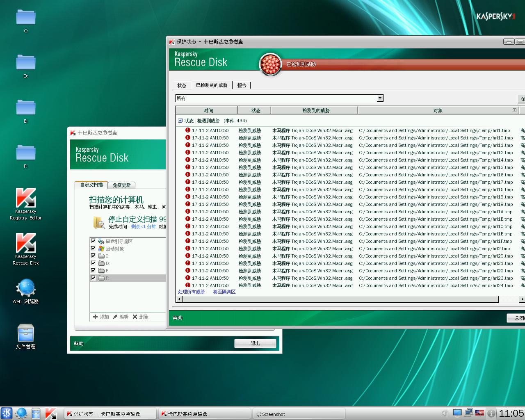
Task: Uncheck the F: drive scan checkbox
Action: 93,278
